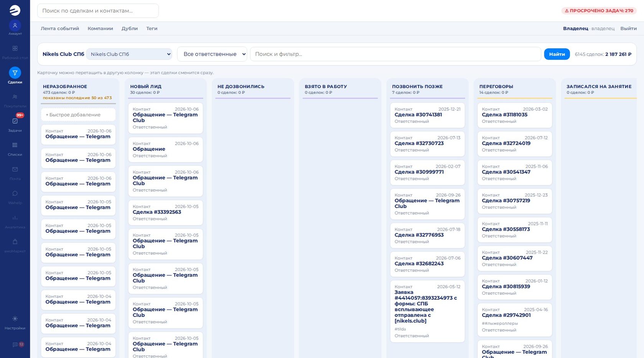This screenshot has width=644, height=358.
Task: Focus the Поиск по сделкам и контактам field
Action: [98, 11]
